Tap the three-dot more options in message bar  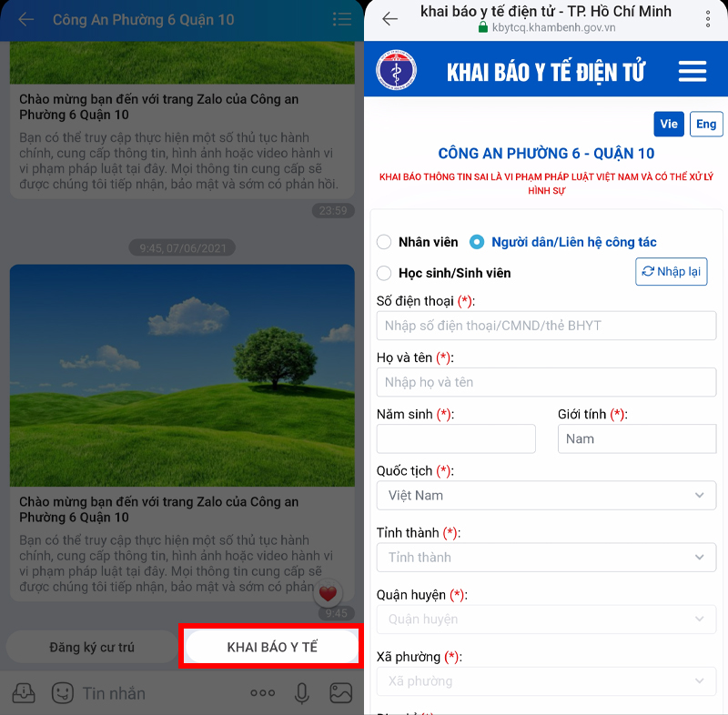pyautogui.click(x=262, y=693)
